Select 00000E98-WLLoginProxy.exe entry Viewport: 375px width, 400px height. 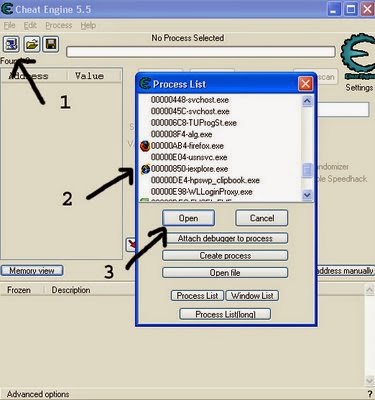coord(201,192)
